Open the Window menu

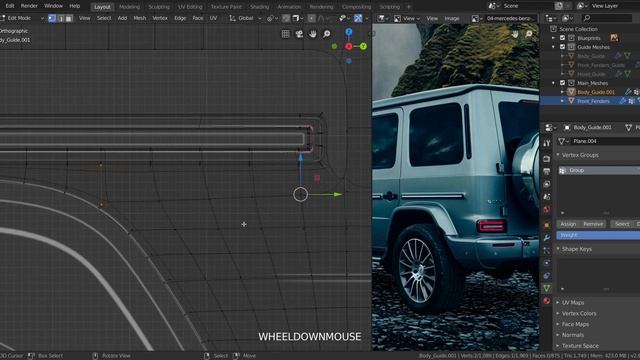53,6
